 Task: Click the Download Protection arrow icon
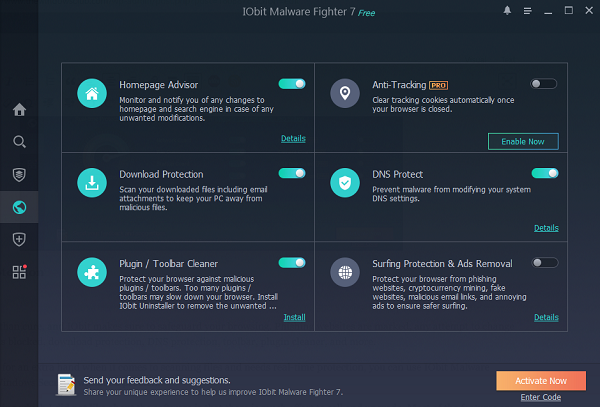pyautogui.click(x=92, y=183)
